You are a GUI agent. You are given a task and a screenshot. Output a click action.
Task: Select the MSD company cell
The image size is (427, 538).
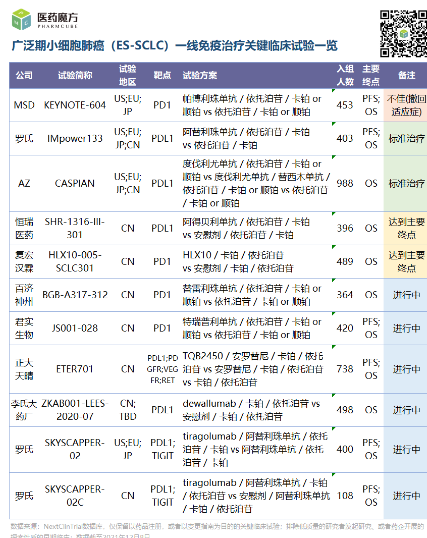[24, 105]
